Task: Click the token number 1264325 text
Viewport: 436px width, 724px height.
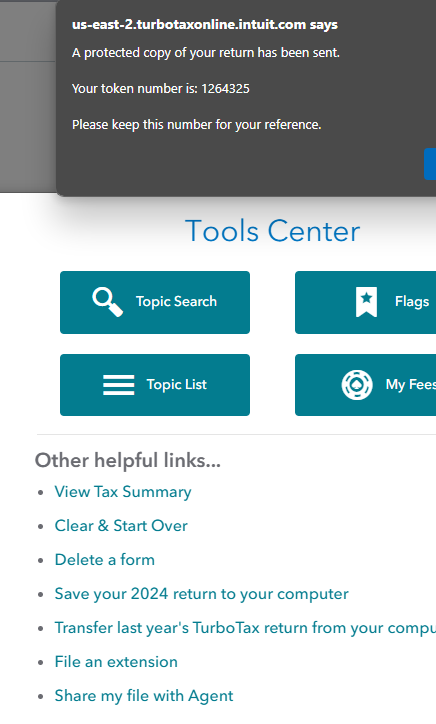Action: pos(225,89)
